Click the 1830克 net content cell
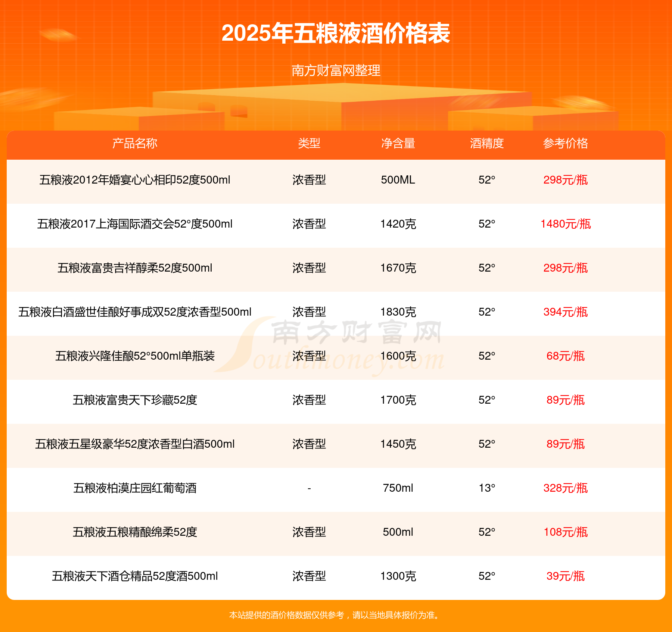This screenshot has height=632, width=672. (398, 312)
